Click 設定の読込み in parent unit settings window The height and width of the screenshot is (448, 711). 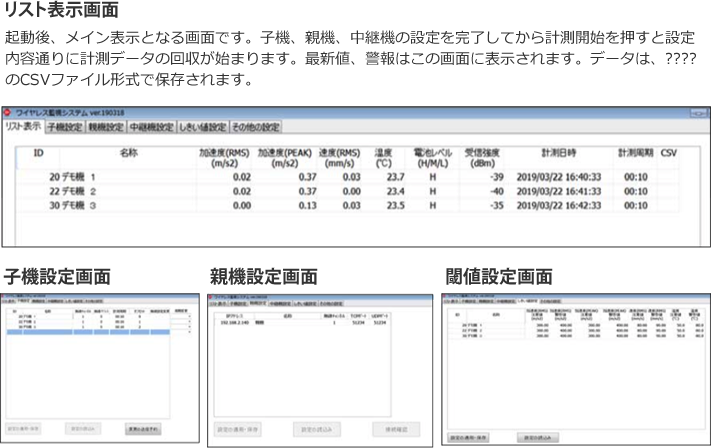(x=317, y=429)
